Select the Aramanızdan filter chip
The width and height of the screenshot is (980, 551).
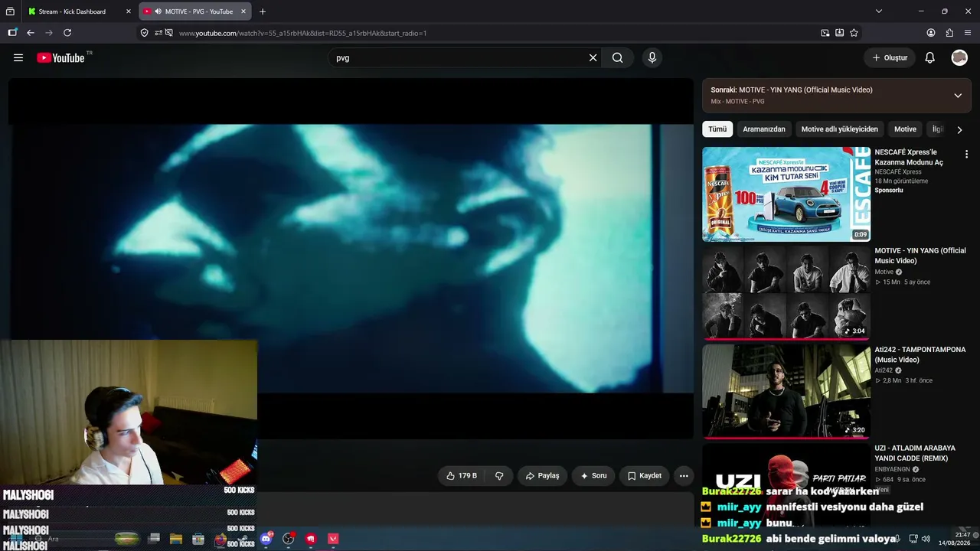click(x=764, y=129)
